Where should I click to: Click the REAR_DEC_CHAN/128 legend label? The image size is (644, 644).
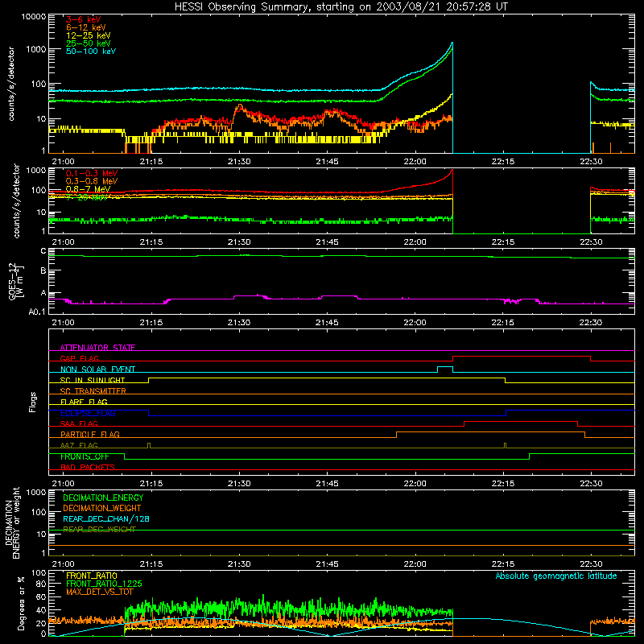point(106,518)
